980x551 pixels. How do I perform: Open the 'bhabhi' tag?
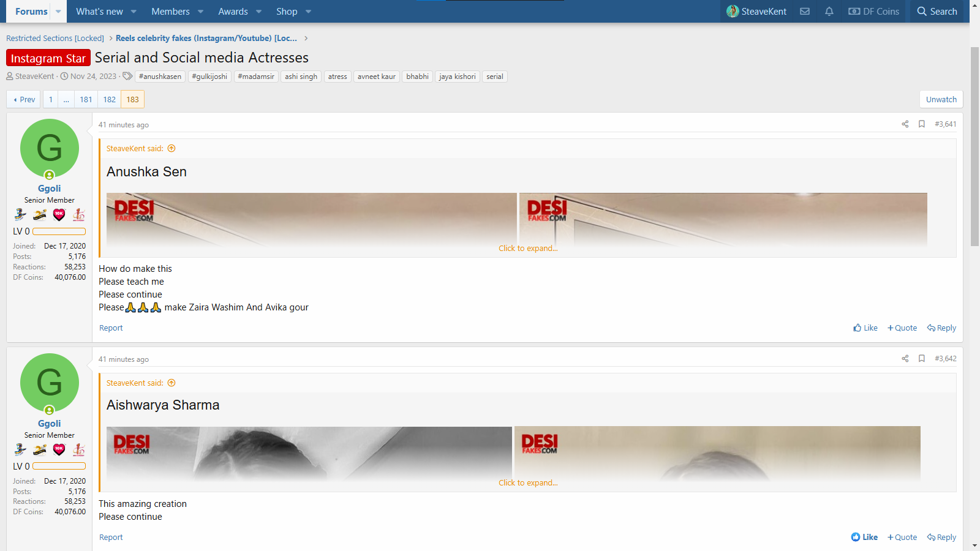(417, 77)
